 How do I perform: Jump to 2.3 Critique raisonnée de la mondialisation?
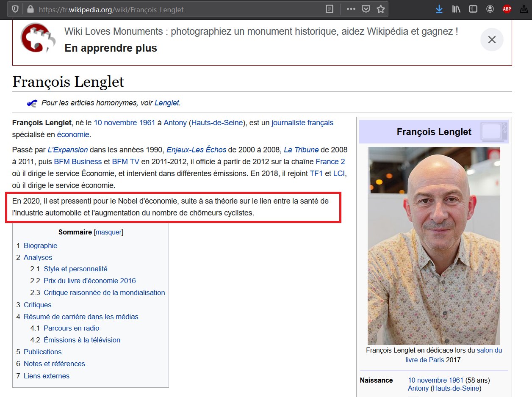point(104,292)
